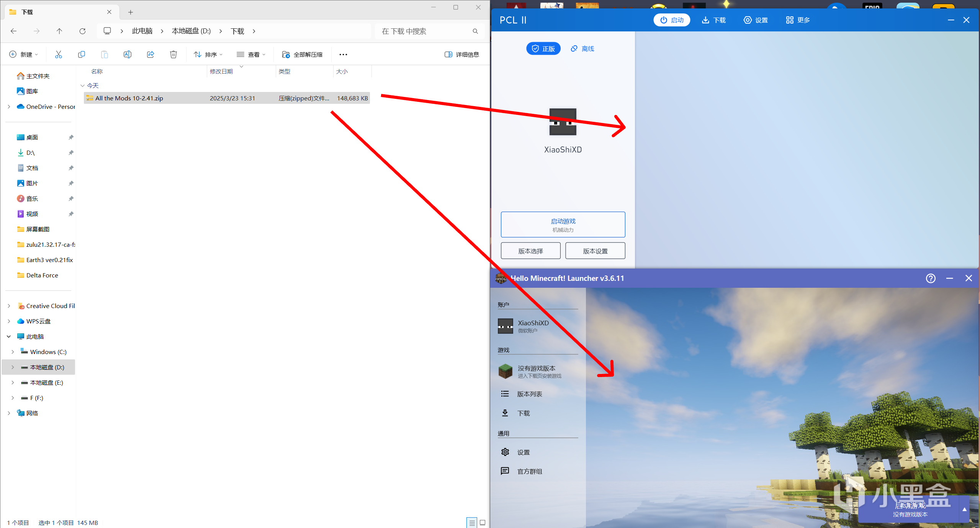Sort by 大小 column header

tap(352, 71)
